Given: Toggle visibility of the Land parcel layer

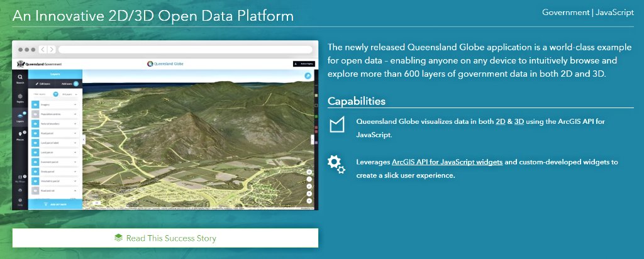Looking at the screenshot, I should [35, 152].
